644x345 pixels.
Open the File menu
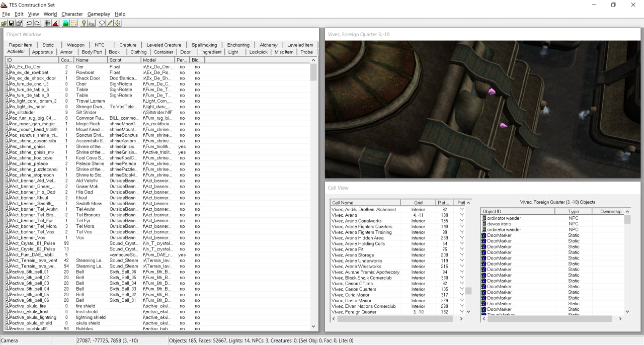coord(6,14)
